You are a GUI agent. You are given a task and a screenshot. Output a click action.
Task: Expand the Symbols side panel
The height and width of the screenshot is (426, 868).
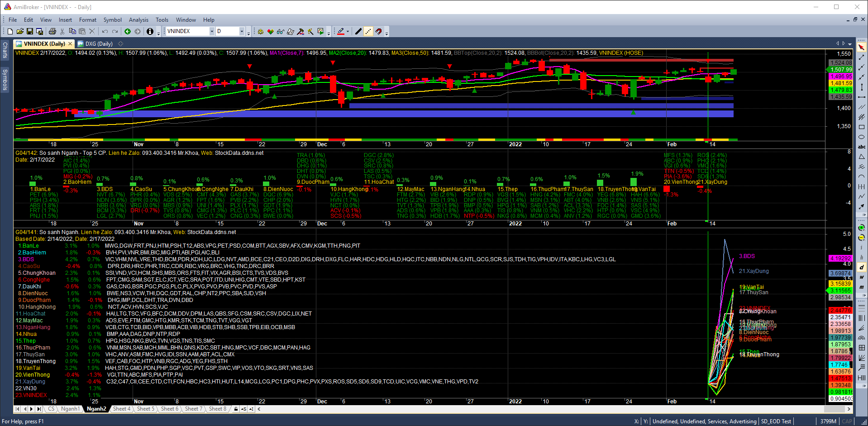(5, 80)
